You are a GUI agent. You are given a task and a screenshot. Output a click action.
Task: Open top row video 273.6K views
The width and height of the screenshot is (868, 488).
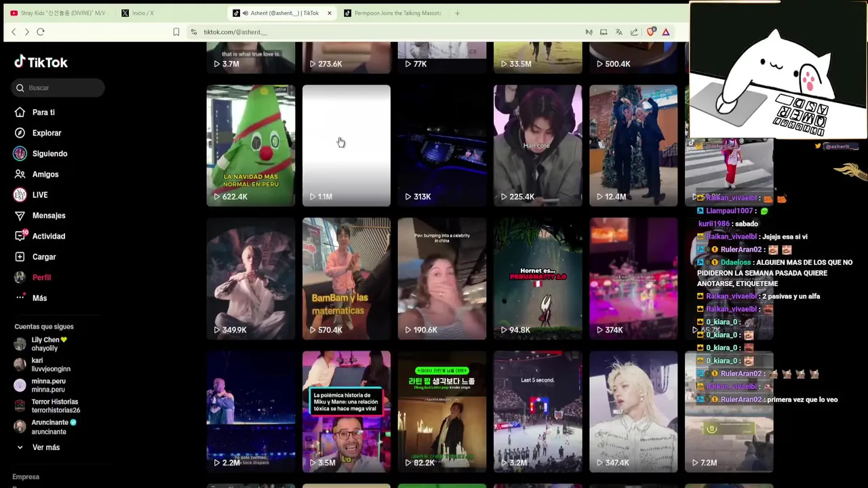click(x=347, y=58)
